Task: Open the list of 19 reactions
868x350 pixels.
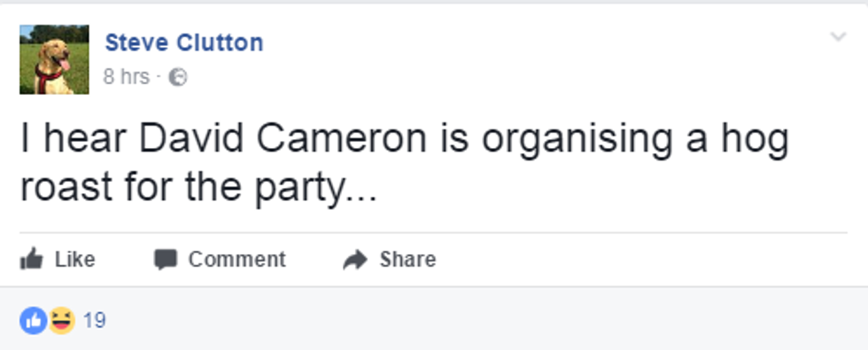Action: [94, 321]
